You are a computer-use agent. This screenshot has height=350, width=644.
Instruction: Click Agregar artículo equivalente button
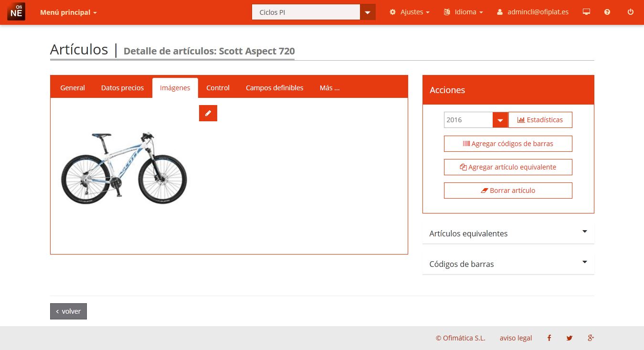(508, 167)
